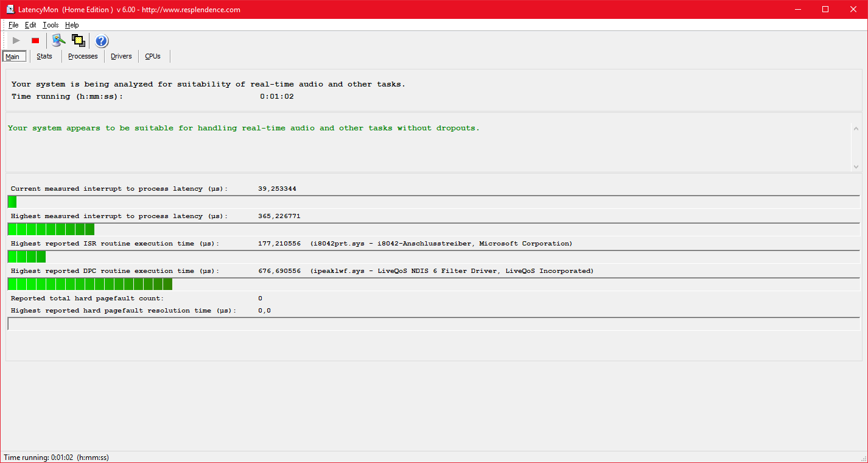The image size is (868, 463).
Task: Open the magnifier monitor toolbar icon
Action: click(x=58, y=41)
